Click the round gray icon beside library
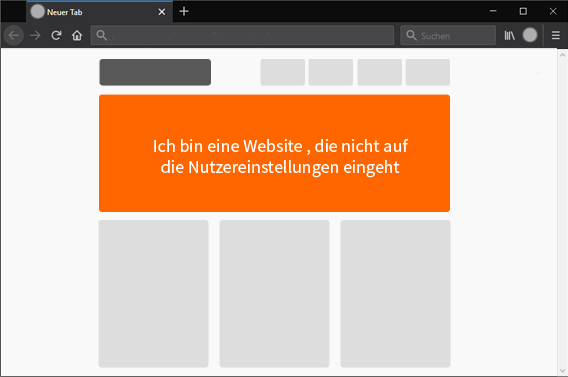This screenshot has height=377, width=568. tap(530, 35)
